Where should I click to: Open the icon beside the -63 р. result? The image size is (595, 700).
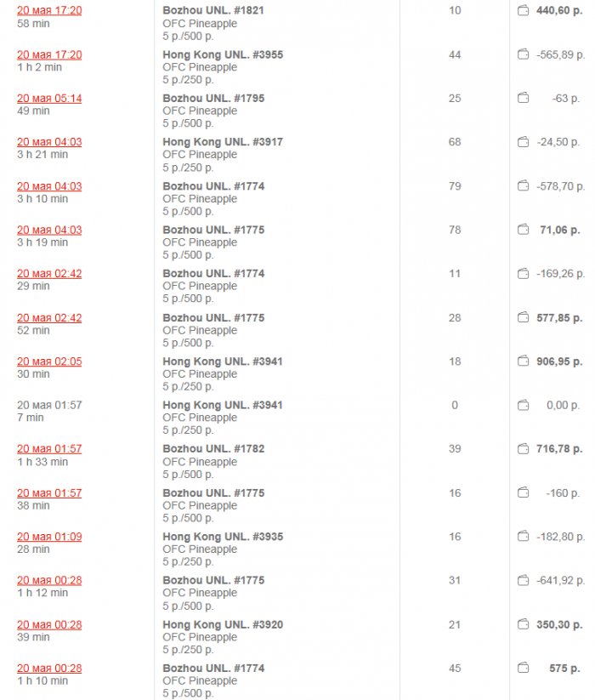click(523, 99)
